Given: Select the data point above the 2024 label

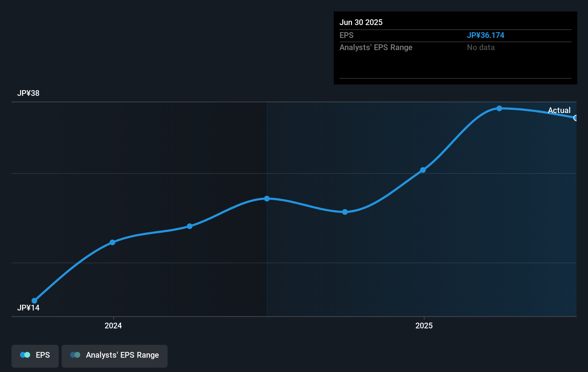Looking at the screenshot, I should click(113, 242).
